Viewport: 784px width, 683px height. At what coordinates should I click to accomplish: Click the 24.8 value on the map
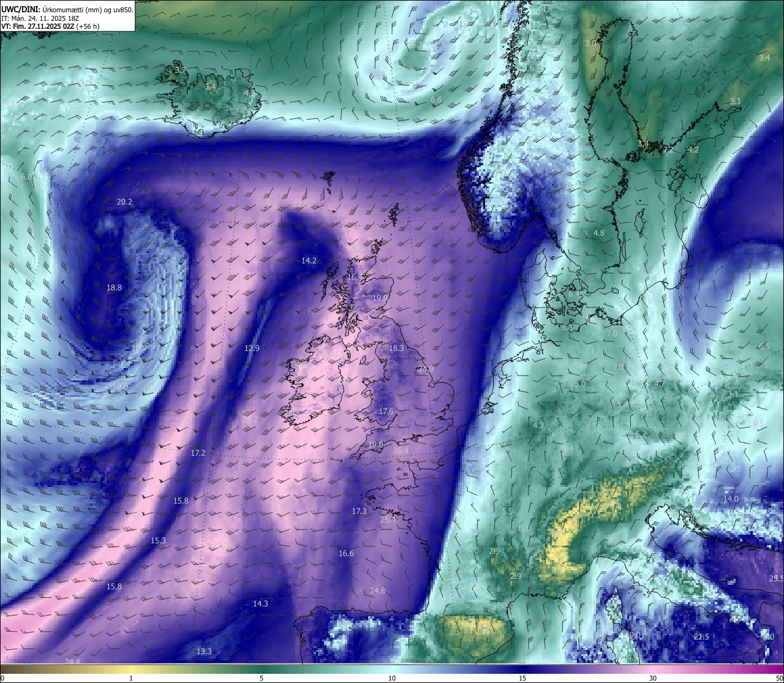377,591
